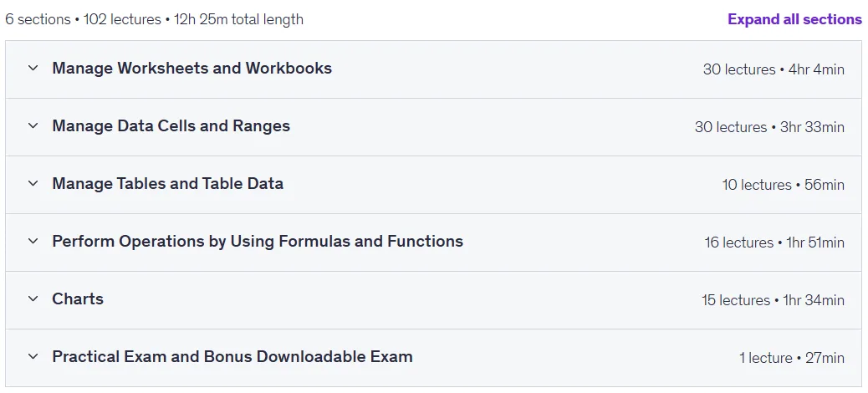Click the chevron icon beside Charts
868x393 pixels.
point(33,299)
